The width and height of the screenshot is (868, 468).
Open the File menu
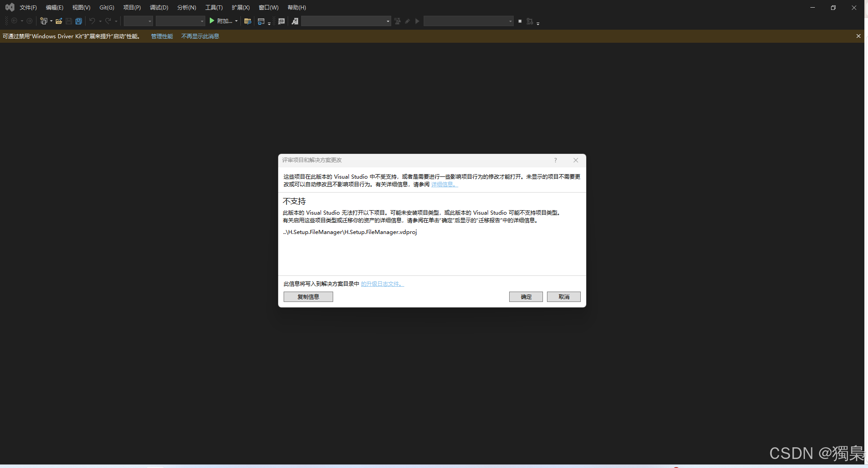(28, 7)
